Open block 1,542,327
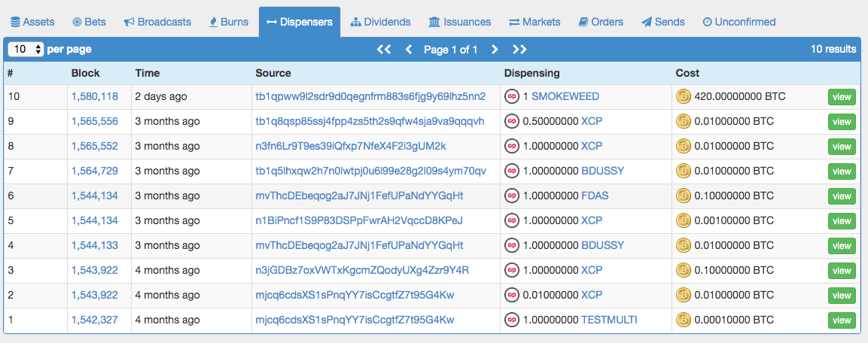The height and width of the screenshot is (343, 868). [x=95, y=320]
